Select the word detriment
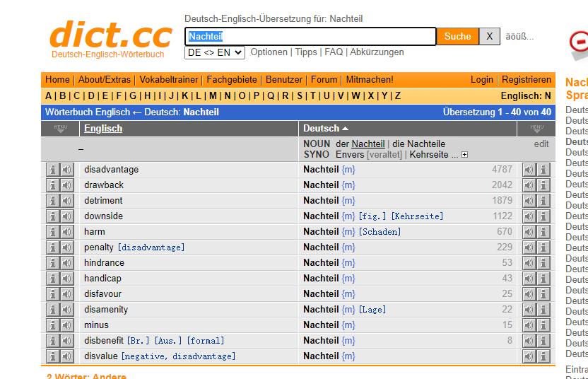The image size is (588, 379). click(103, 201)
